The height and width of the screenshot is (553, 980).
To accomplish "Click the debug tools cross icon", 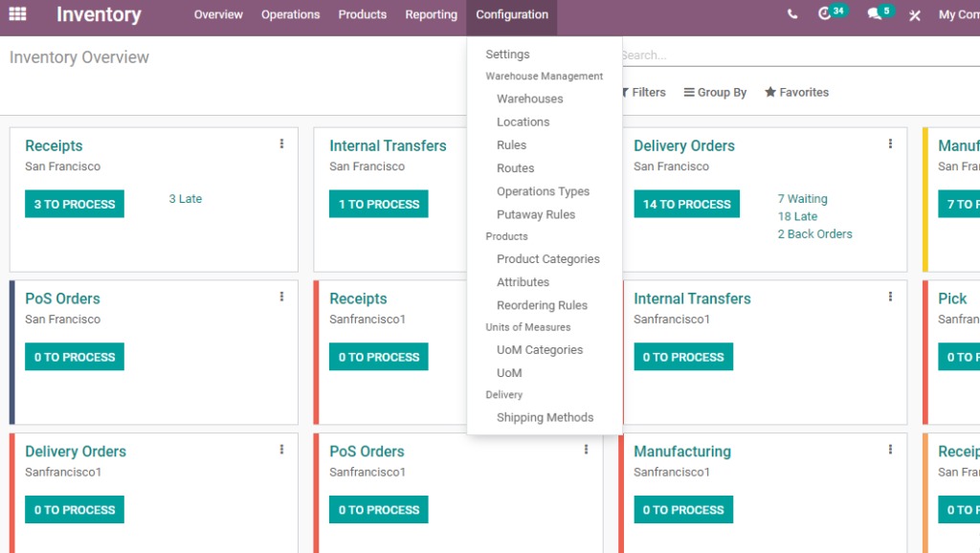I will tap(915, 15).
